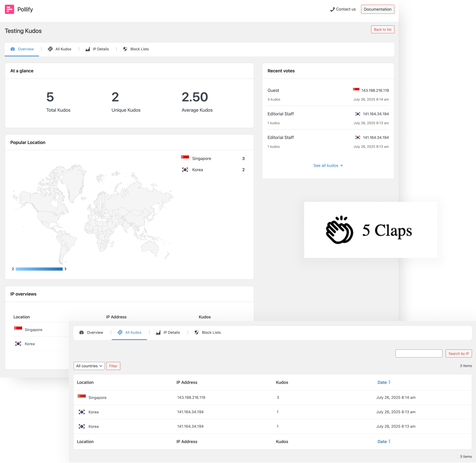Image resolution: width=476 pixels, height=463 pixels.
Task: Click the blue map legend gradient bar
Action: tap(39, 269)
